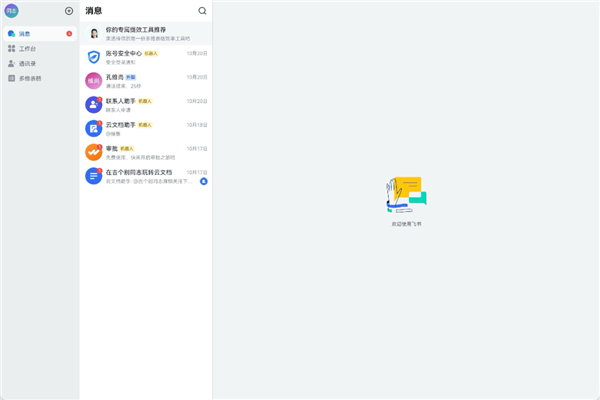Click the blue document-lines avatar of the last chat
Image resolution: width=600 pixels, height=400 pixels.
click(x=94, y=176)
